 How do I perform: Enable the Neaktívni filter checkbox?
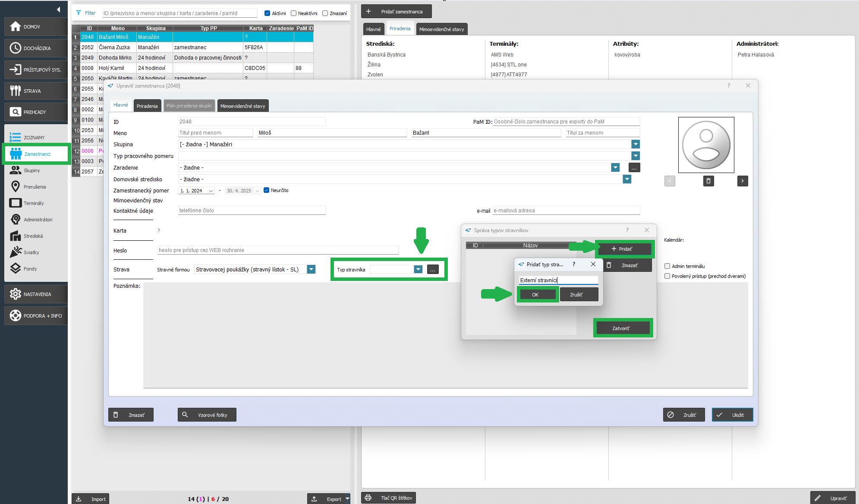point(294,13)
